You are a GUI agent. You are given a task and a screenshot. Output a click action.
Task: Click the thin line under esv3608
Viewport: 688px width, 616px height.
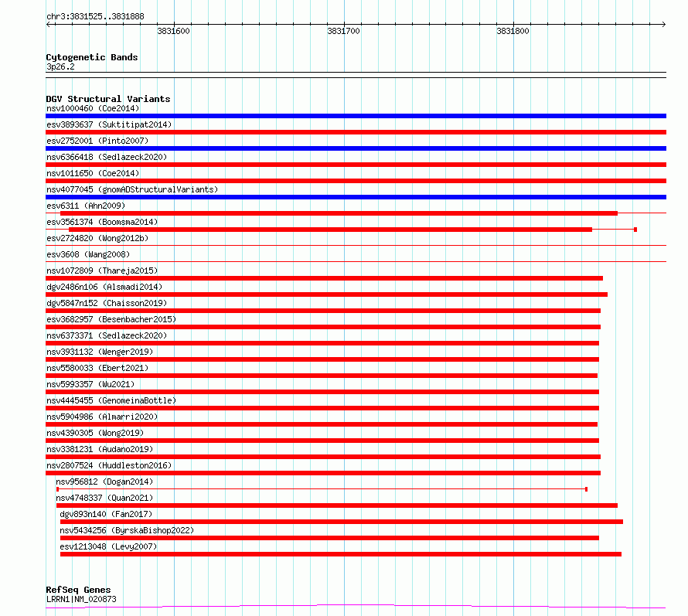point(356,262)
